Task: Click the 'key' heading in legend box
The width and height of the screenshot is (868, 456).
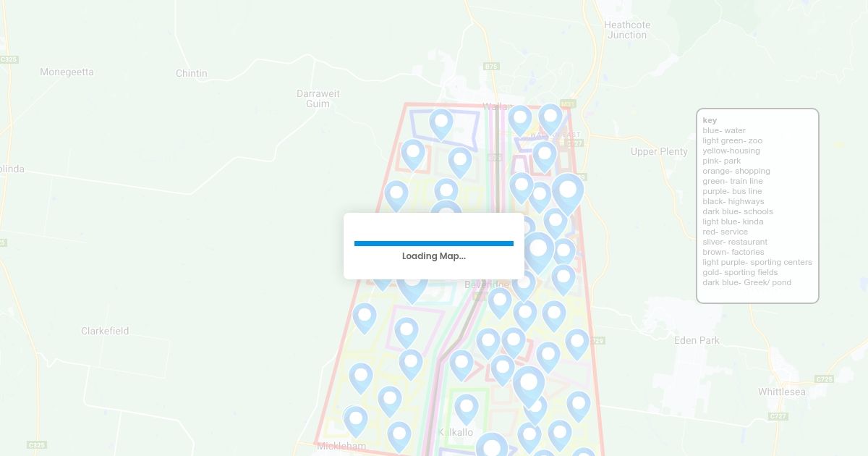Action: [710, 120]
